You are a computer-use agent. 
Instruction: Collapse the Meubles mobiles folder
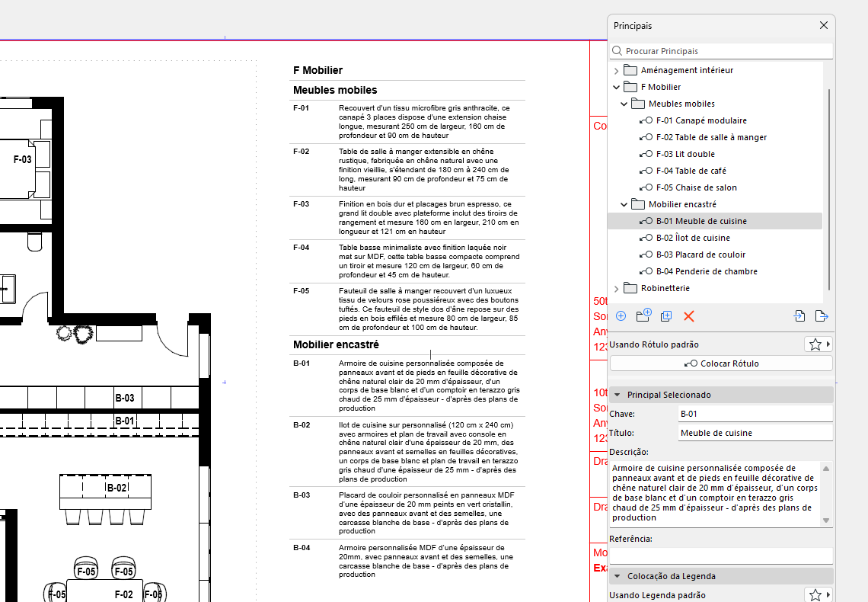tap(624, 104)
